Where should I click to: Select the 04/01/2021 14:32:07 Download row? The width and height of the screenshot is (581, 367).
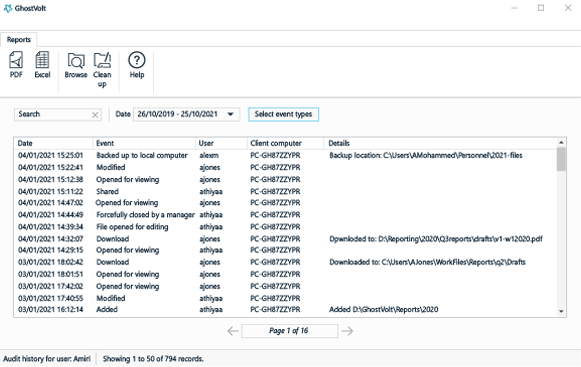point(285,239)
